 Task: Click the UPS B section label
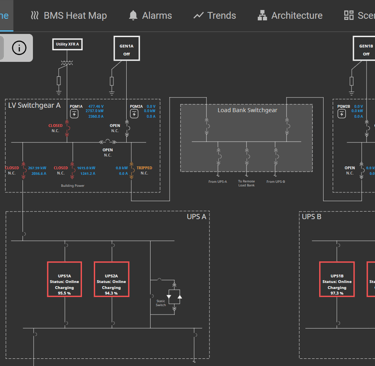(x=311, y=217)
